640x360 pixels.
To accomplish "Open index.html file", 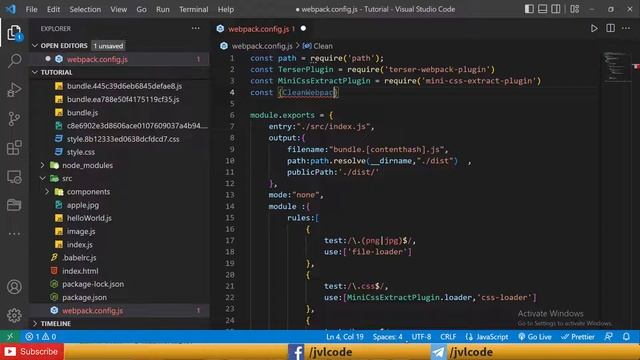I will point(80,271).
